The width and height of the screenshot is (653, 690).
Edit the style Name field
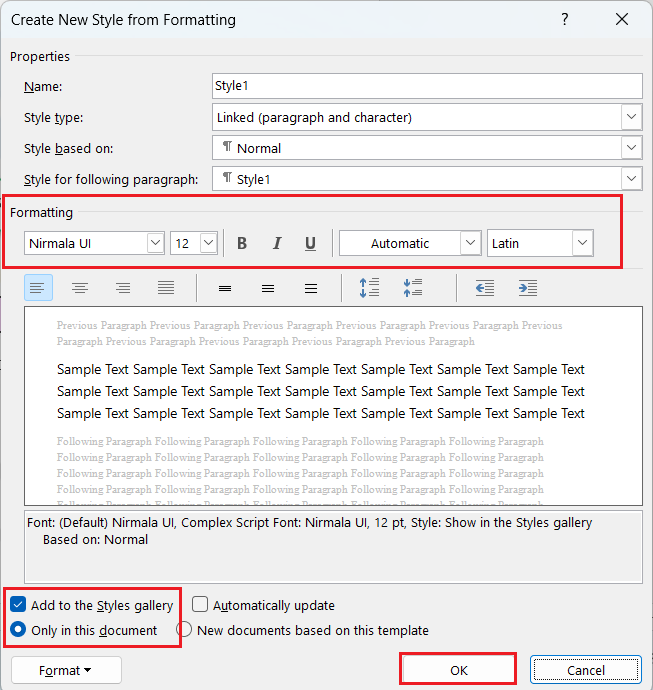(427, 86)
